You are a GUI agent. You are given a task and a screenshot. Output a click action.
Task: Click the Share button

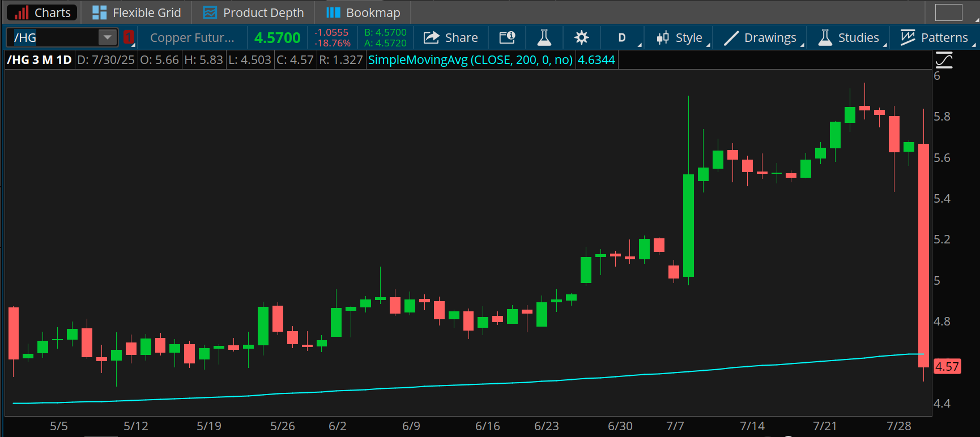(451, 37)
